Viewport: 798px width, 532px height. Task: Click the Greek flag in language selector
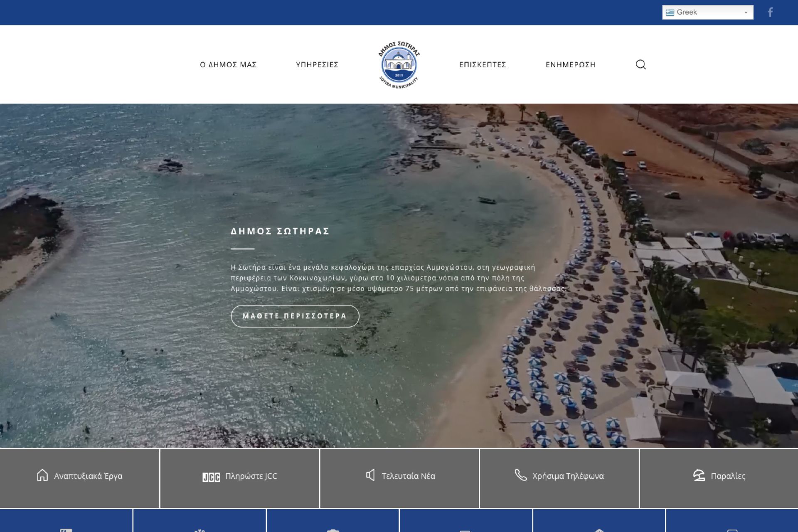pos(670,12)
